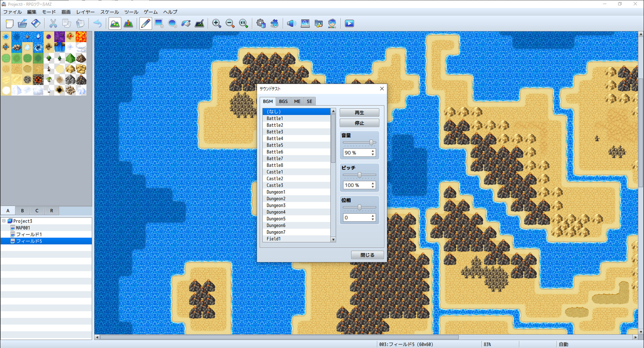The height and width of the screenshot is (348, 644).
Task: Collapse the Project3 tree node
Action: 4,221
